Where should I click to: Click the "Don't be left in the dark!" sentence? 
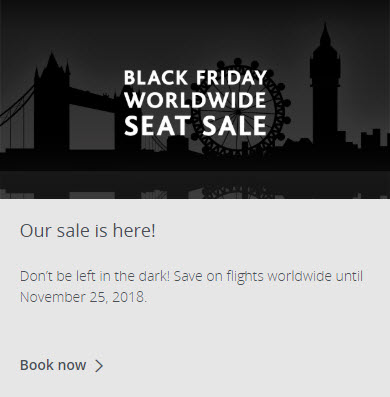95,276
